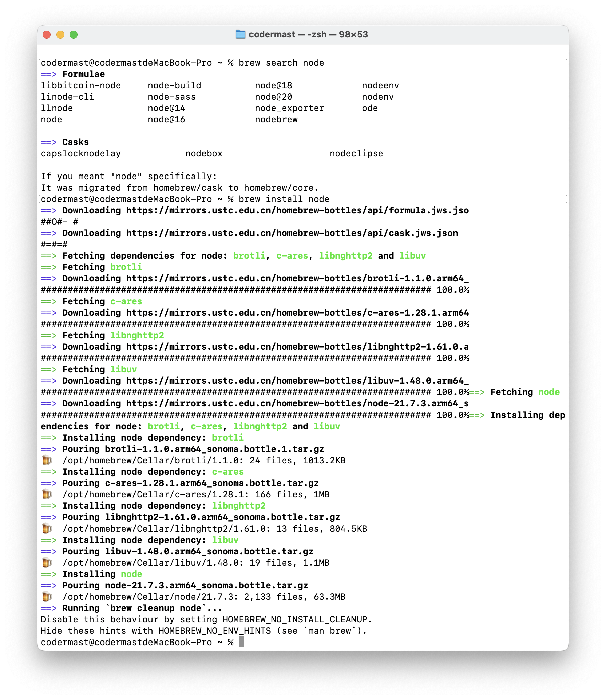Click the red close window button
This screenshot has height=700, width=606.
click(x=47, y=35)
